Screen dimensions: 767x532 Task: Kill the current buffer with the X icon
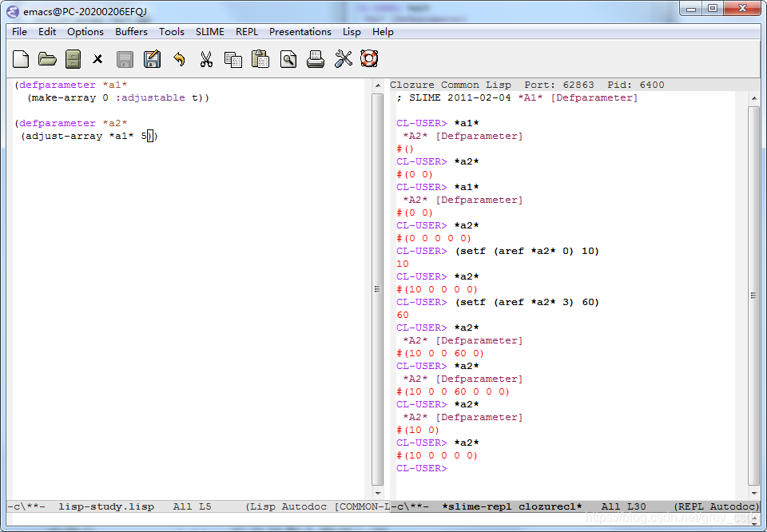tap(99, 58)
